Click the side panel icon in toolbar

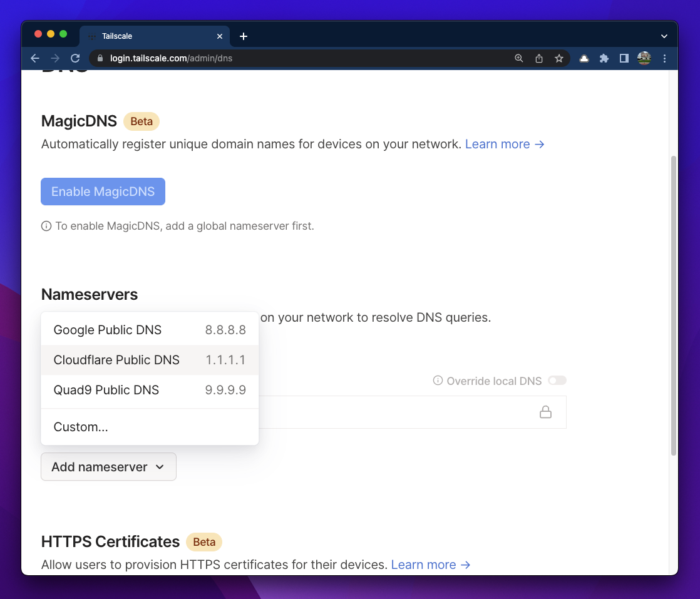tap(624, 58)
